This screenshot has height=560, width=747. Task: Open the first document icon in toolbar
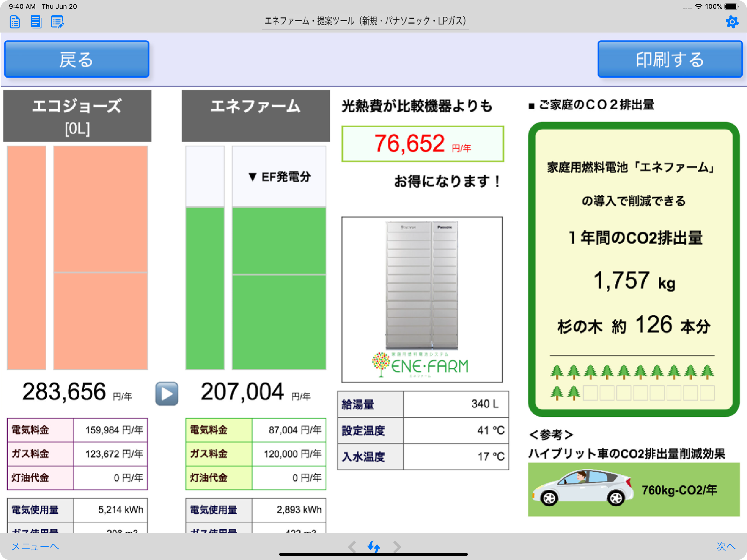15,22
